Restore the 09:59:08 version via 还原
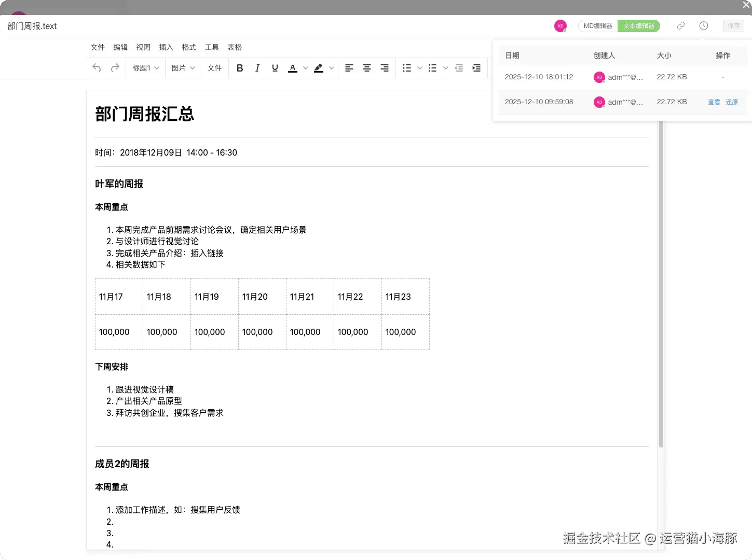Screen dimensions: 752x560 pyautogui.click(x=732, y=102)
